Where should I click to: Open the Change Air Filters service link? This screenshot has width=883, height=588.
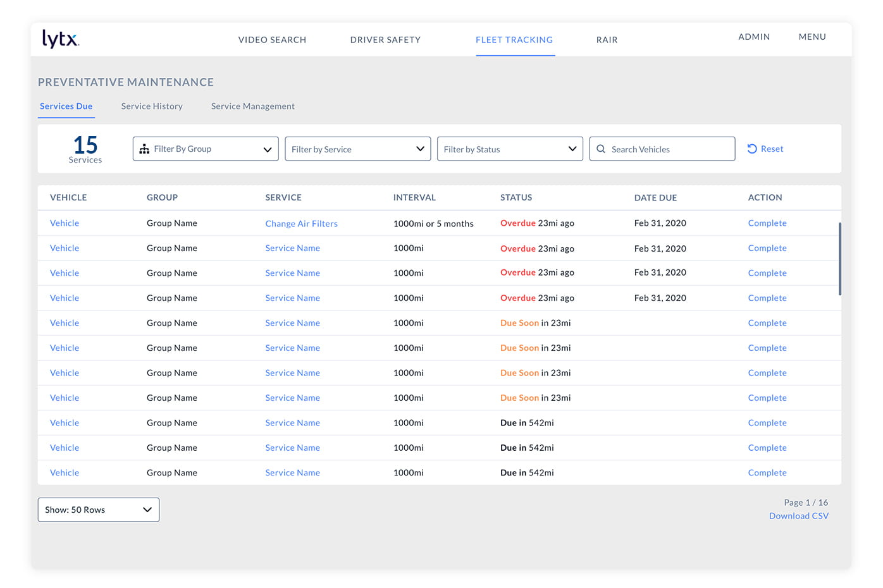[x=301, y=224]
